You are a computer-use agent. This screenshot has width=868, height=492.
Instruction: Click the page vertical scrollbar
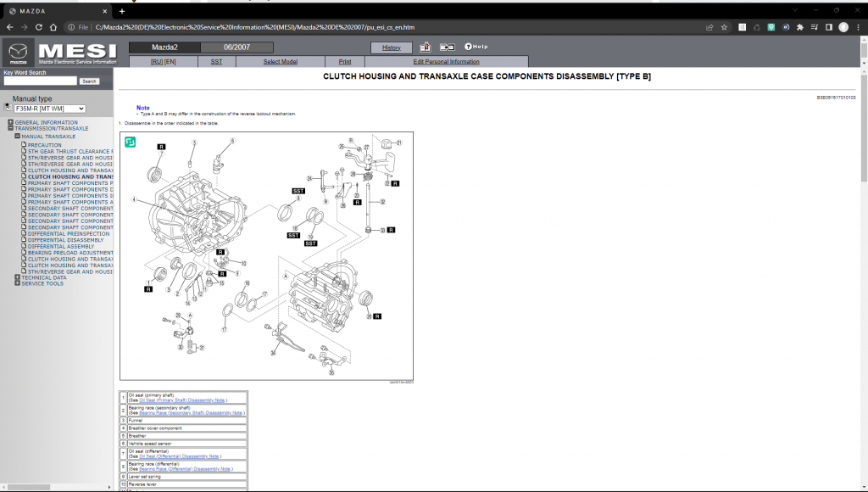click(863, 127)
